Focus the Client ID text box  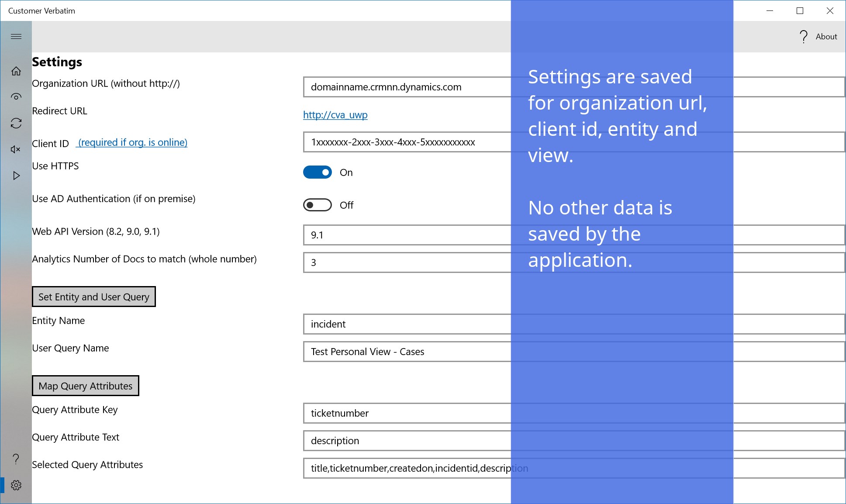pos(406,142)
